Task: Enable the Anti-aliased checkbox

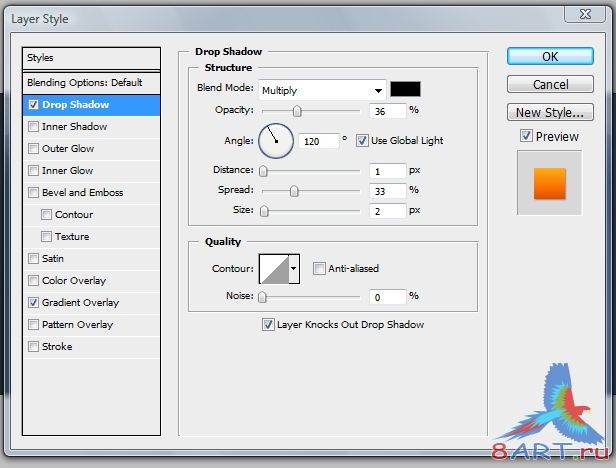Action: (x=319, y=268)
